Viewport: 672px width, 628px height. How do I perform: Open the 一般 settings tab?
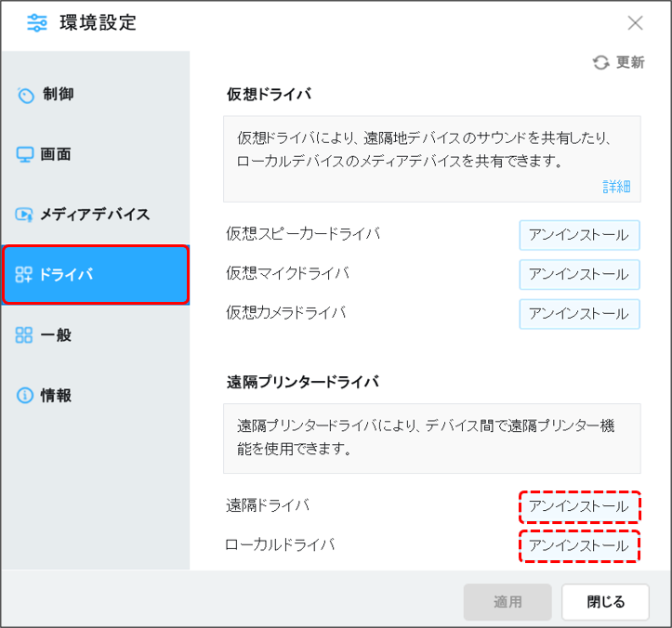tap(95, 335)
